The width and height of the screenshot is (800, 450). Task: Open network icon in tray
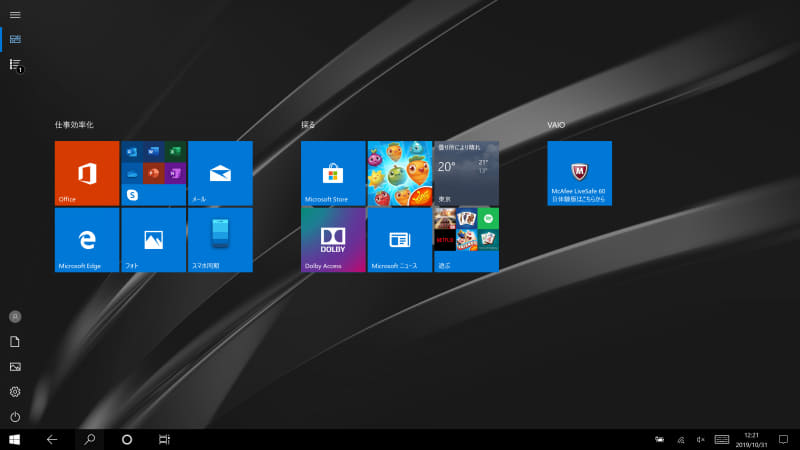(681, 439)
